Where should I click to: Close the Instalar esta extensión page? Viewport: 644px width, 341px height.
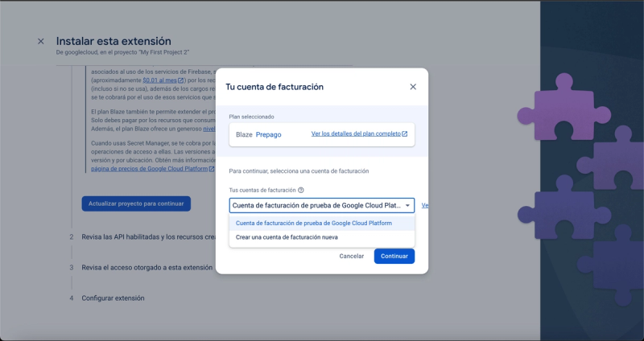(41, 41)
